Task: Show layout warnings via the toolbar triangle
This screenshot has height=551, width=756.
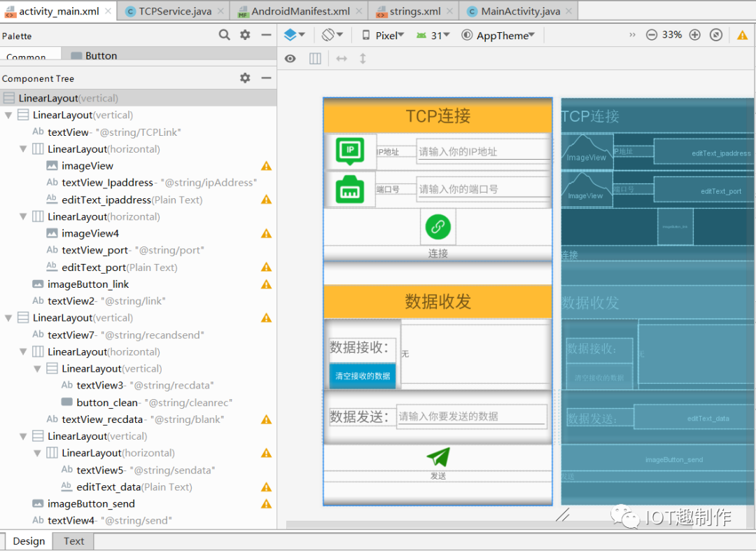Action: 743,35
